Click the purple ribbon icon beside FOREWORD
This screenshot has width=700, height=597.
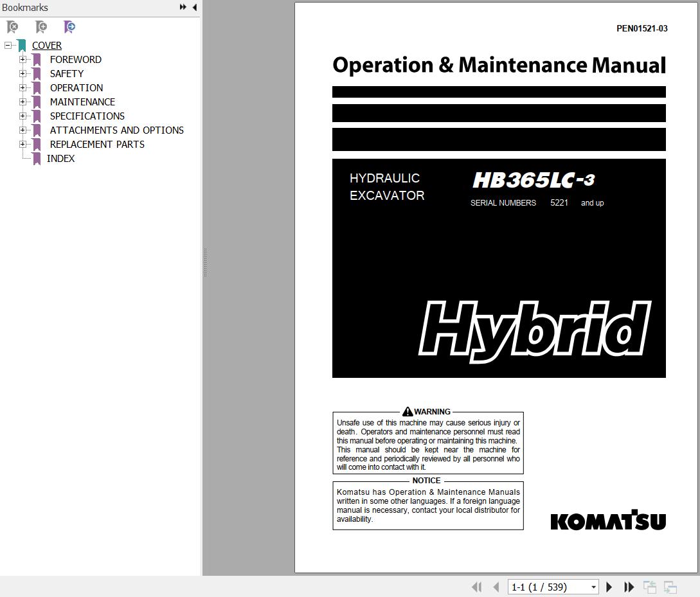point(37,60)
